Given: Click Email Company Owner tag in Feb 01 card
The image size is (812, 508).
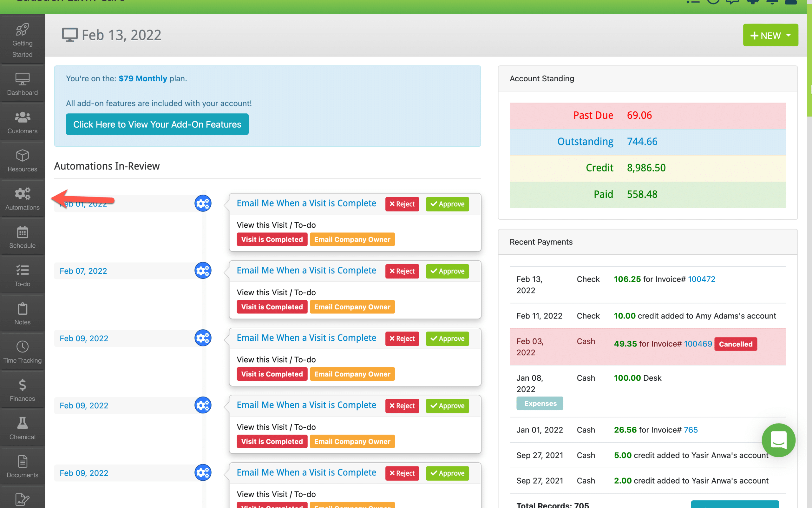Looking at the screenshot, I should (x=352, y=239).
